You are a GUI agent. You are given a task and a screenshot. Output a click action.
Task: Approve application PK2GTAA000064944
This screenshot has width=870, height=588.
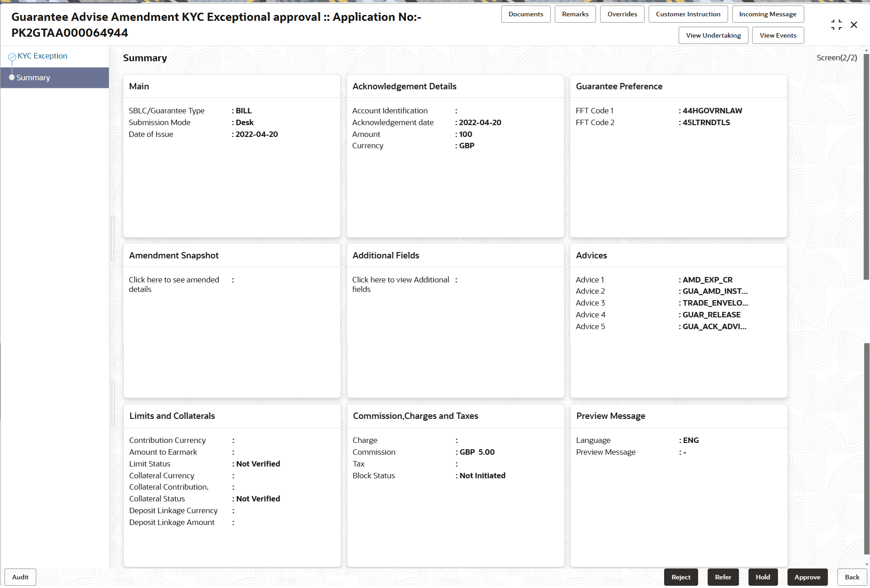pyautogui.click(x=807, y=577)
